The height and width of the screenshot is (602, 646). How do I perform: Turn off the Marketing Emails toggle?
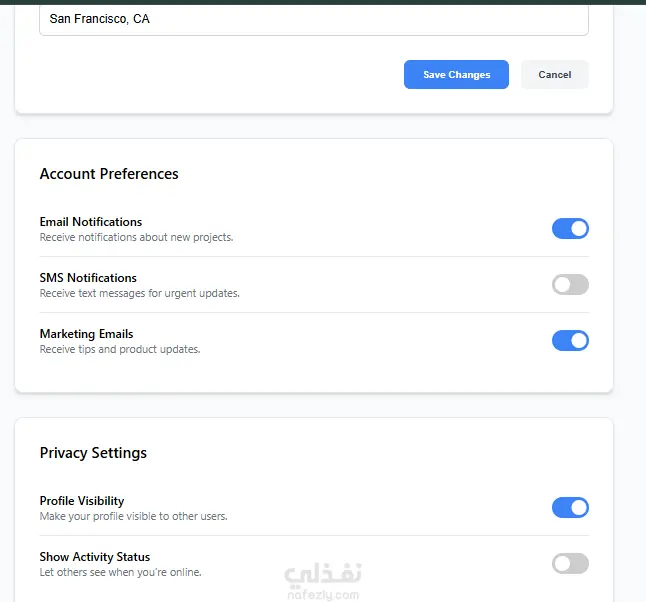(570, 341)
